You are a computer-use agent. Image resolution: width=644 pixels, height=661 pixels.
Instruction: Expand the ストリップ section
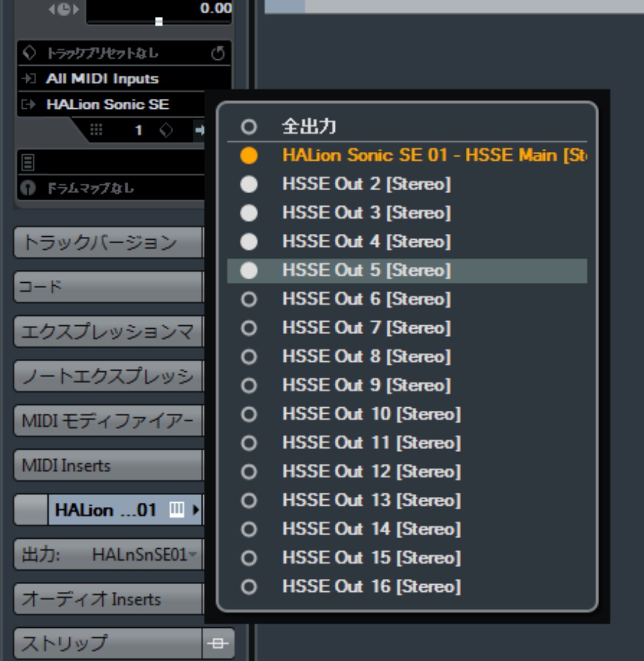click(x=108, y=644)
